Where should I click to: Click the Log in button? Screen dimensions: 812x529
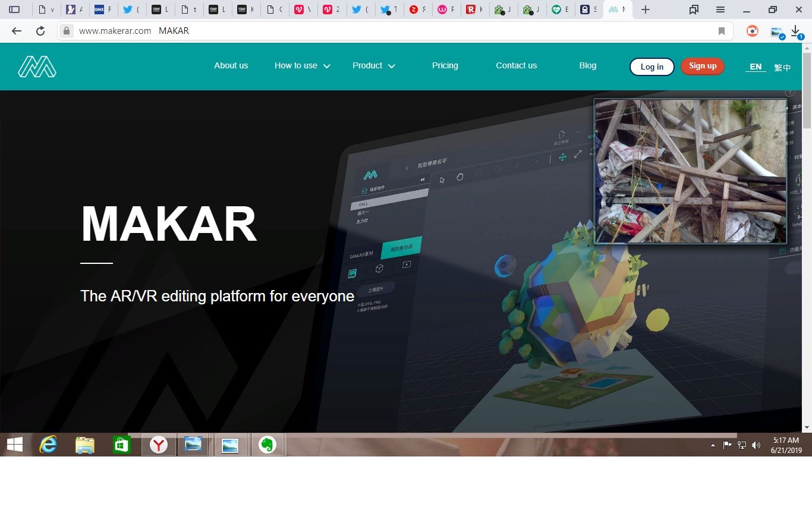pos(652,67)
